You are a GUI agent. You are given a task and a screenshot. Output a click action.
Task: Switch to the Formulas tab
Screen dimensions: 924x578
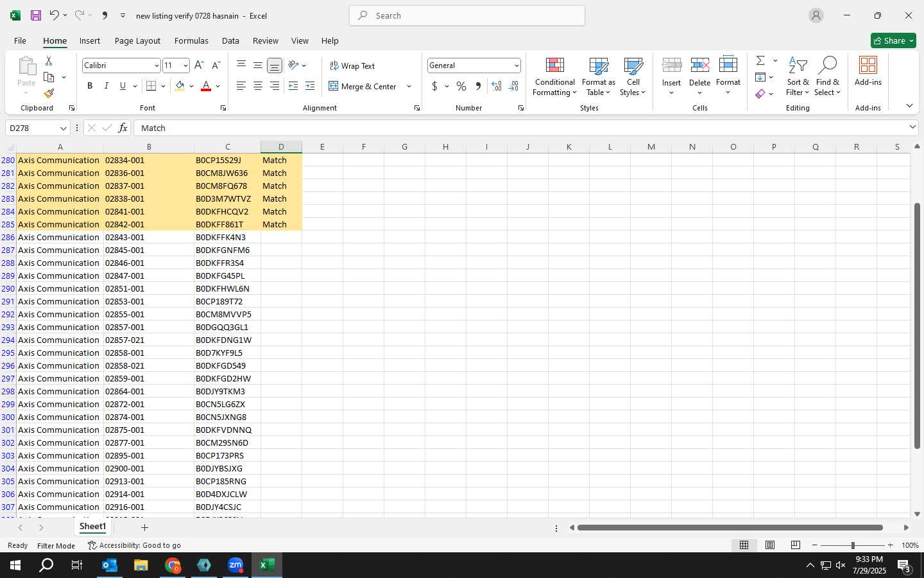point(191,40)
